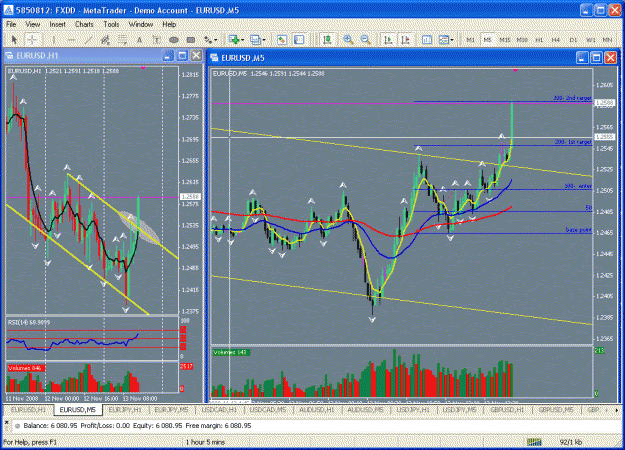
Task: Click the chart shift triangle on H1 chart
Action: point(143,68)
